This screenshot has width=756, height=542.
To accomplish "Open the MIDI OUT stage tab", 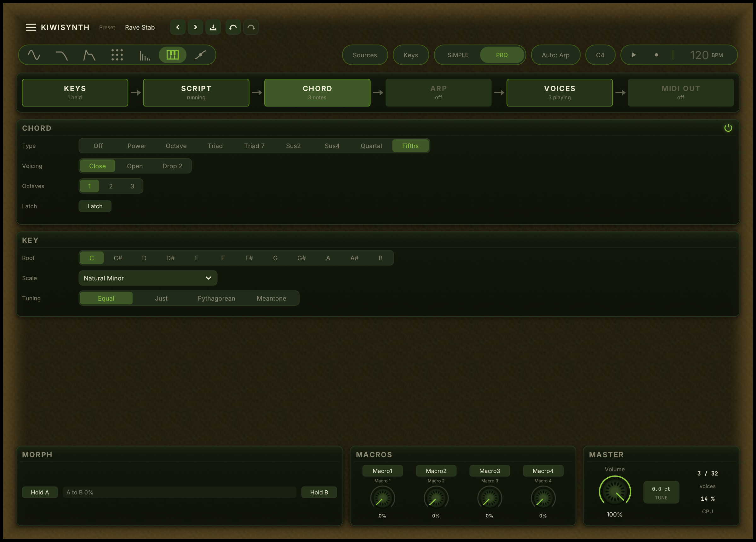I will point(681,93).
